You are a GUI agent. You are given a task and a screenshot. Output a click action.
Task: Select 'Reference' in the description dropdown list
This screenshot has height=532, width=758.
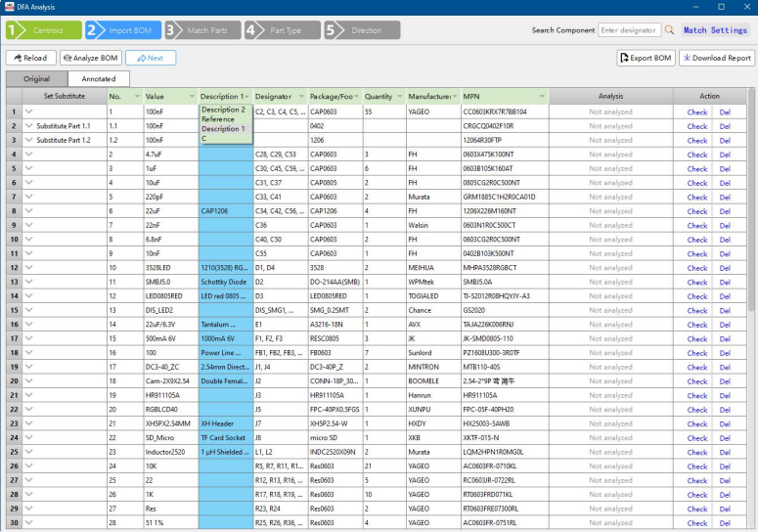point(218,119)
